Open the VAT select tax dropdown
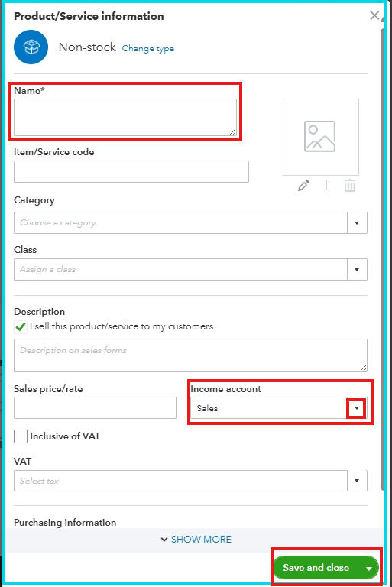Screen dimensions: 392x587 click(x=190, y=481)
